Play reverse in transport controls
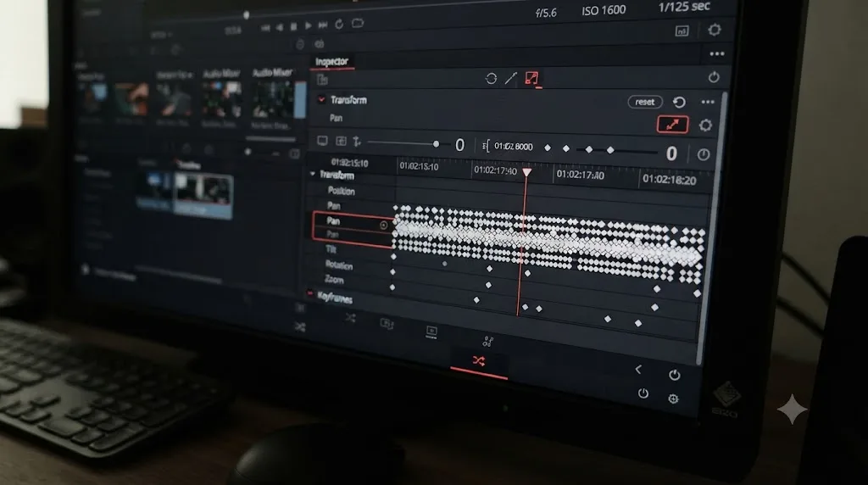 tap(280, 27)
